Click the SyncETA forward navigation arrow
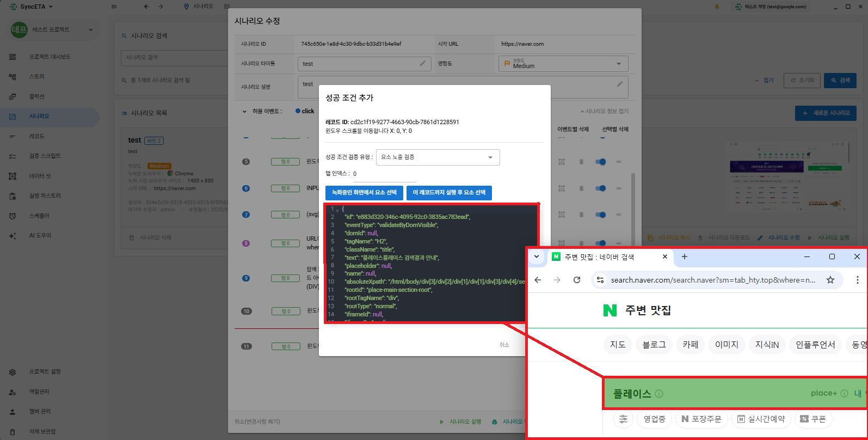Screen dimensions: 868x440 pos(161,7)
